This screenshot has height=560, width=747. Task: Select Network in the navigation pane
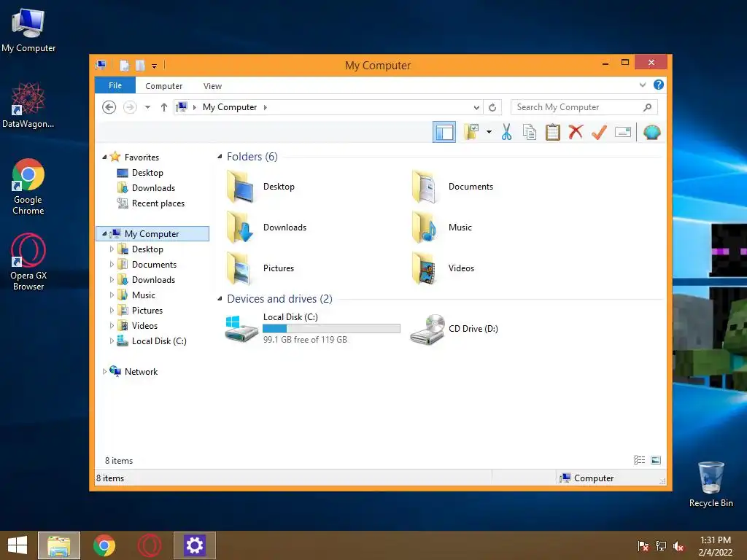click(141, 371)
